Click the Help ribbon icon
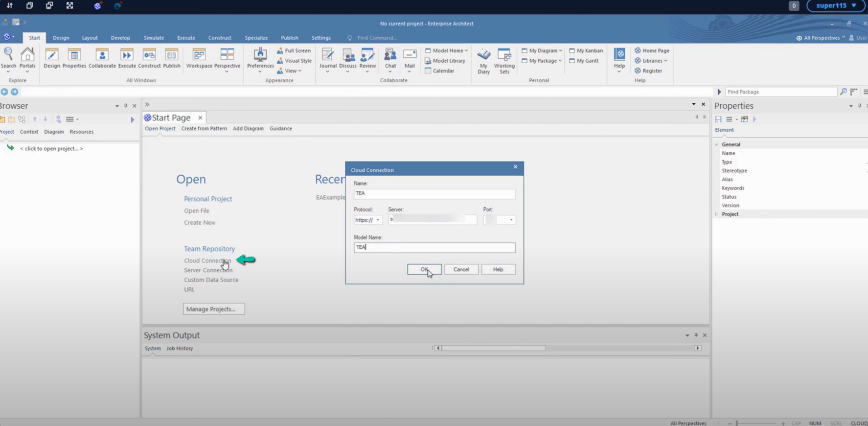Viewport: 868px width, 426px height. [619, 60]
